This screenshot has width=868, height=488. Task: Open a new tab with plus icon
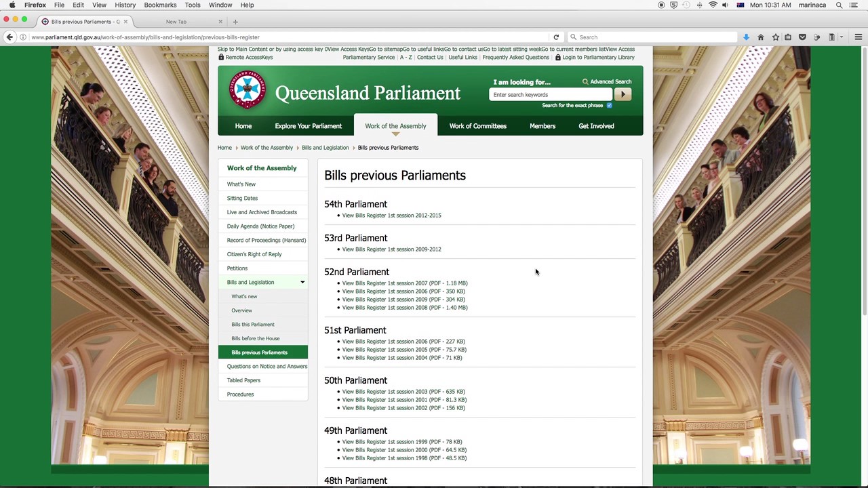point(235,22)
